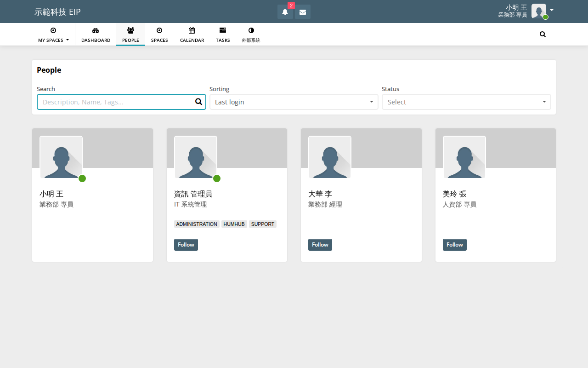Open the Calendar icon in top menu
This screenshot has height=368, width=588.
192,30
